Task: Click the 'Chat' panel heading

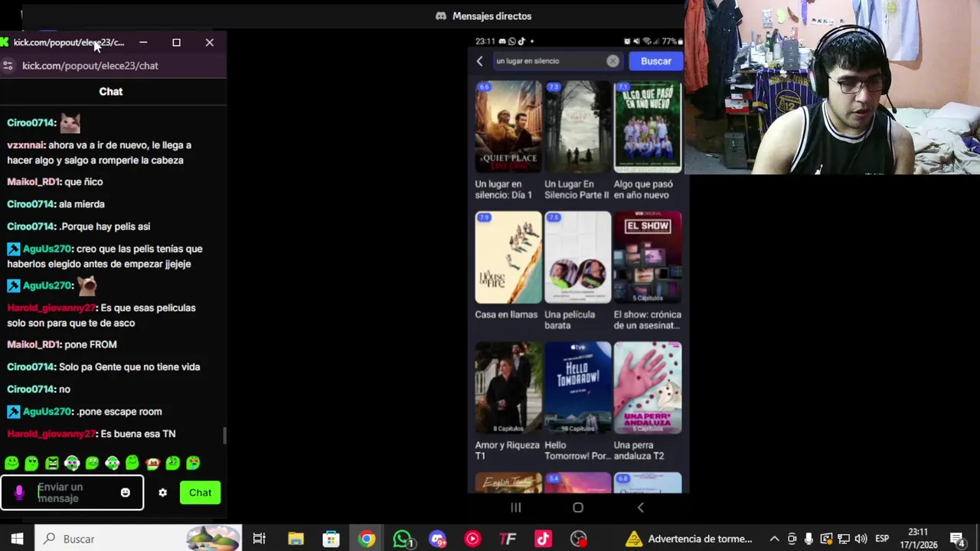Action: pyautogui.click(x=111, y=92)
